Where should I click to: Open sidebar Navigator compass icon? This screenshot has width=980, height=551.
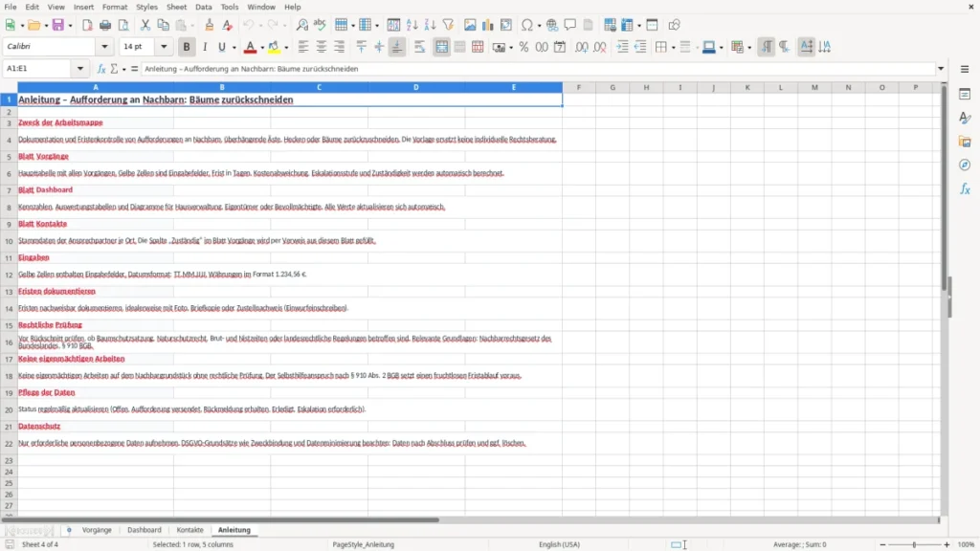(x=965, y=165)
